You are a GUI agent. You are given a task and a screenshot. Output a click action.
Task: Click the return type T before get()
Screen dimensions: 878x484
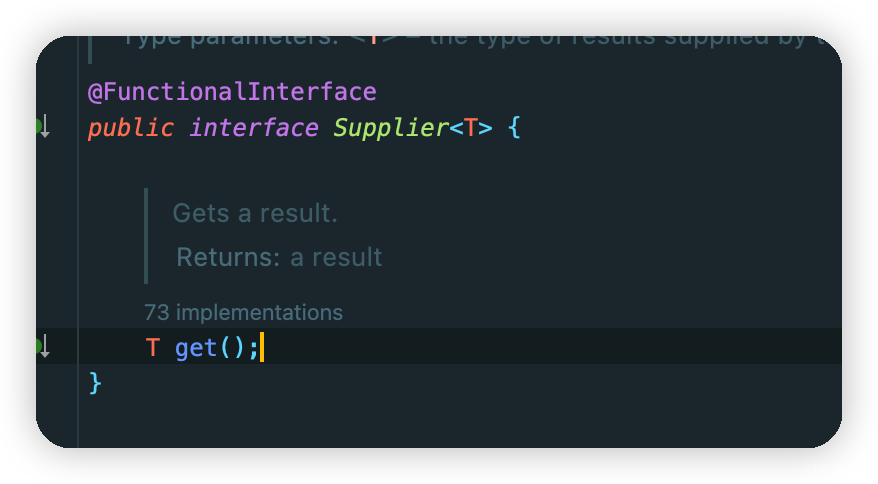[x=152, y=348]
